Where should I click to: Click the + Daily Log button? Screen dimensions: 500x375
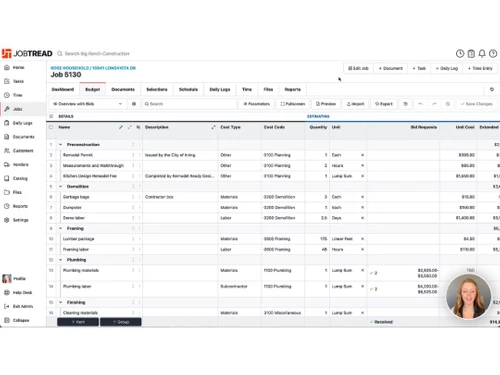[x=447, y=68]
